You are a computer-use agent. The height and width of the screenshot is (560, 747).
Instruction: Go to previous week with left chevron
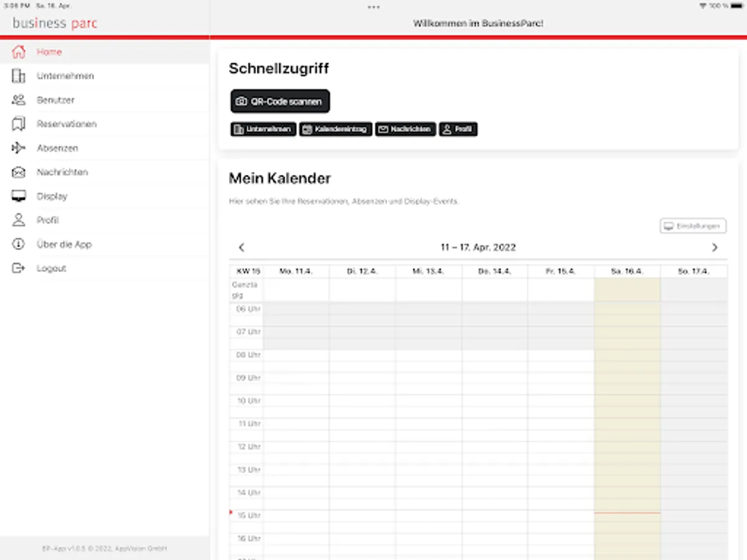[x=242, y=248]
